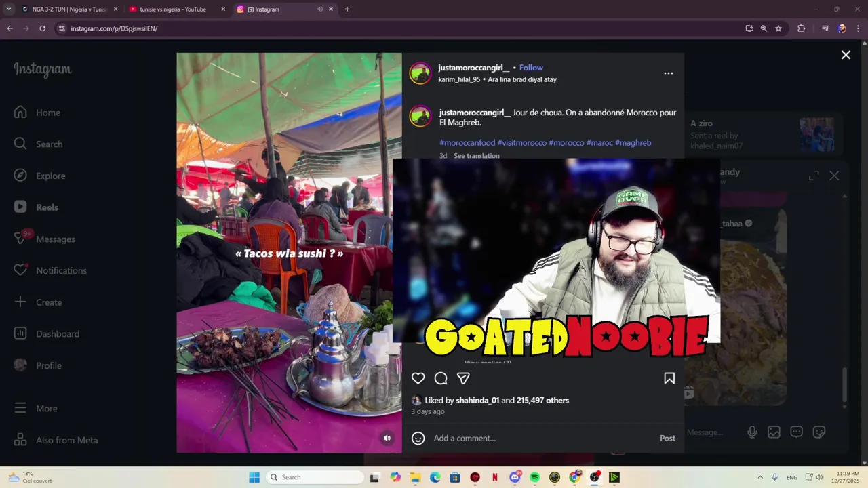Click the chat window scrollbar
Image resolution: width=868 pixels, height=488 pixels.
click(845, 385)
